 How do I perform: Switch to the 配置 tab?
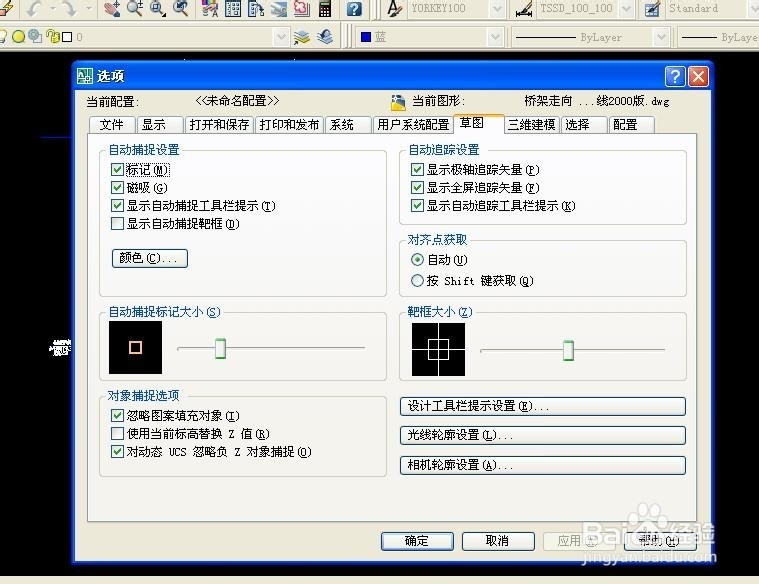pyautogui.click(x=632, y=125)
